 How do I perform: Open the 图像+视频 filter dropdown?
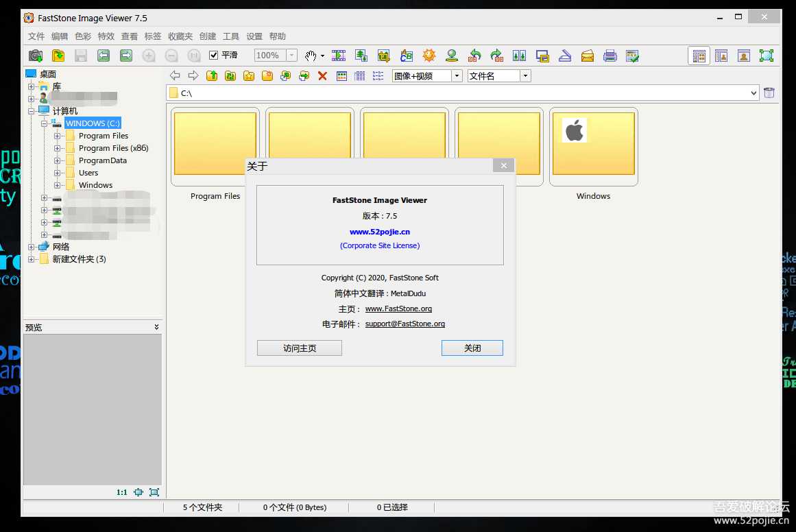(457, 76)
